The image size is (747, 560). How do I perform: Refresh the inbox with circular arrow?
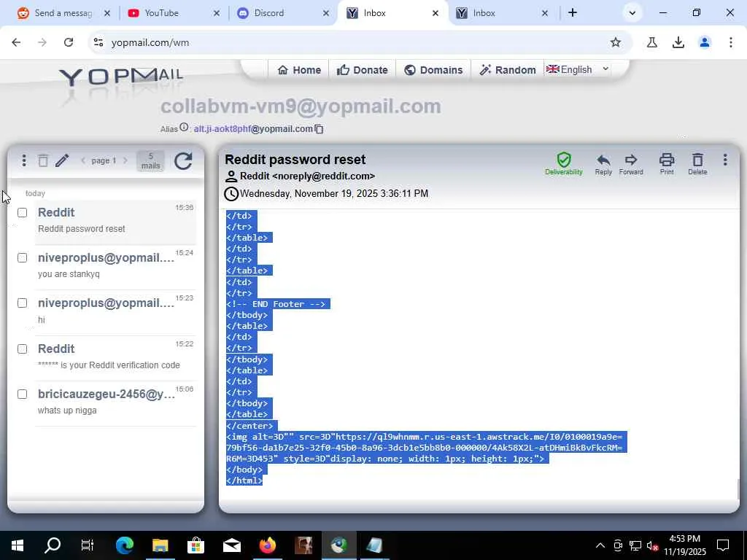click(x=183, y=161)
